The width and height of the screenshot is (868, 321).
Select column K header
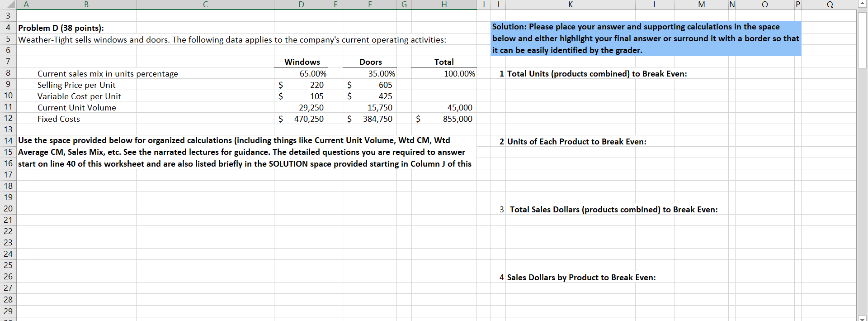[571, 5]
